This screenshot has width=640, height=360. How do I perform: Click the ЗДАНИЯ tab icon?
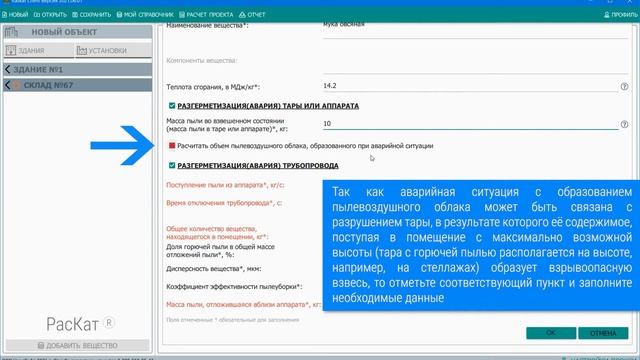11,50
